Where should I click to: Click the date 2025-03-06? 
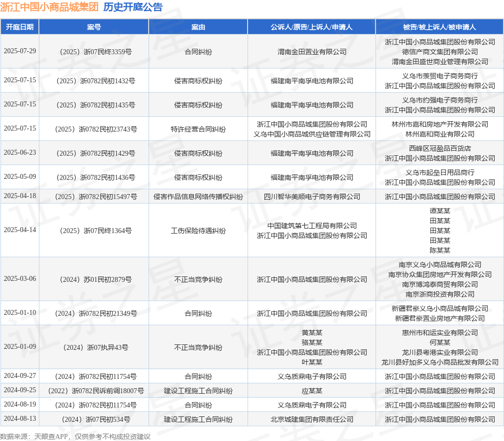click(20, 278)
